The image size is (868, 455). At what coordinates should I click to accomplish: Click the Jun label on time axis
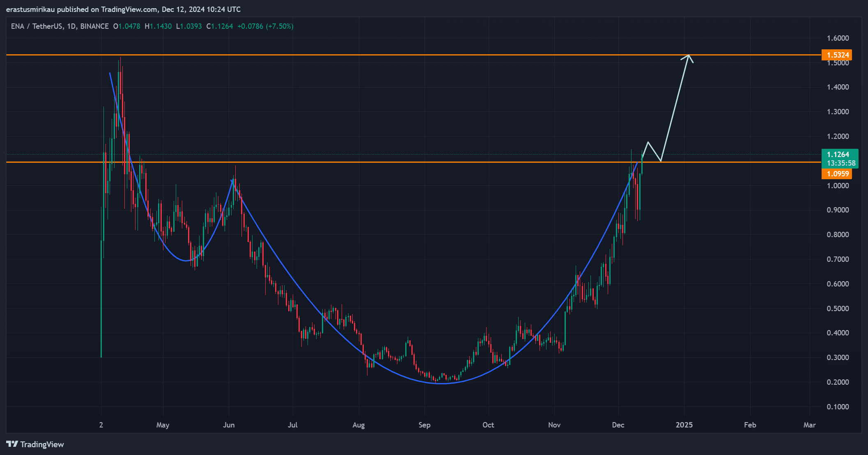click(x=229, y=425)
